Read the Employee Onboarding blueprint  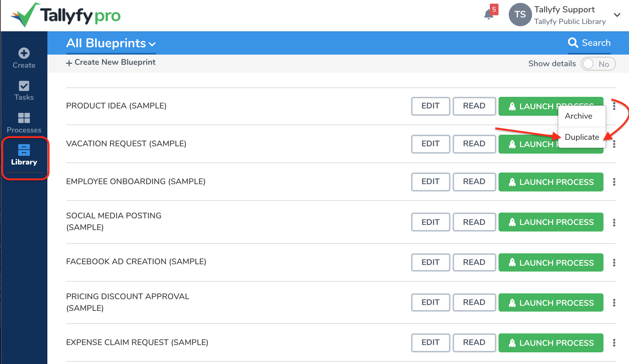(474, 182)
